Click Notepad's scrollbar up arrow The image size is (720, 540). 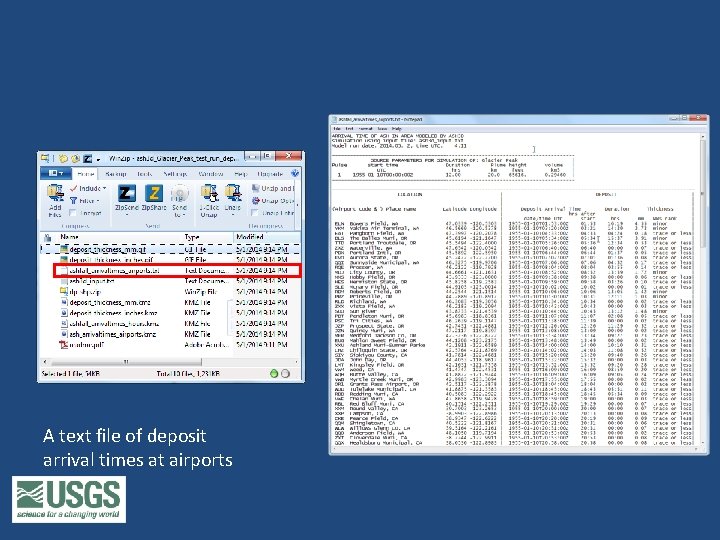pos(703,136)
